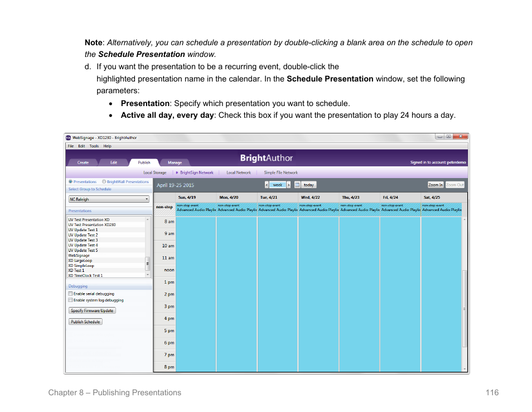Viewport: 532px width, 412px height.
Task: Choose Simple File Network publish option
Action: coord(280,173)
